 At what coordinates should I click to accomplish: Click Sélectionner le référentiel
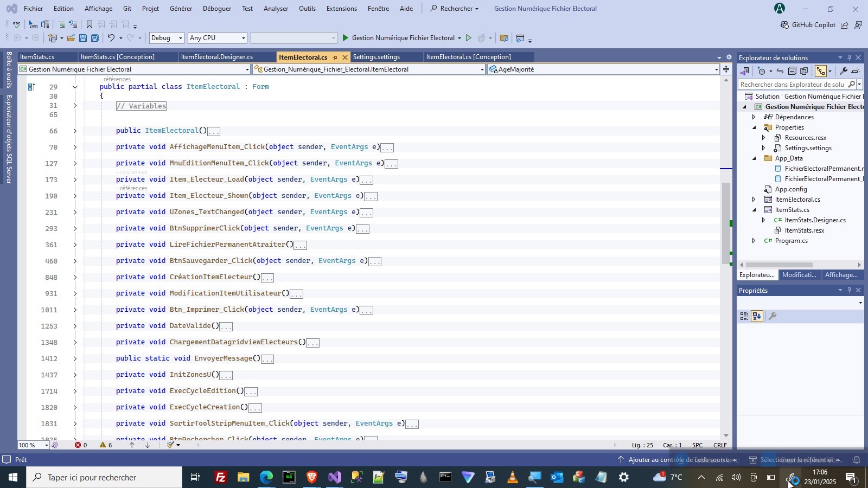point(796,460)
